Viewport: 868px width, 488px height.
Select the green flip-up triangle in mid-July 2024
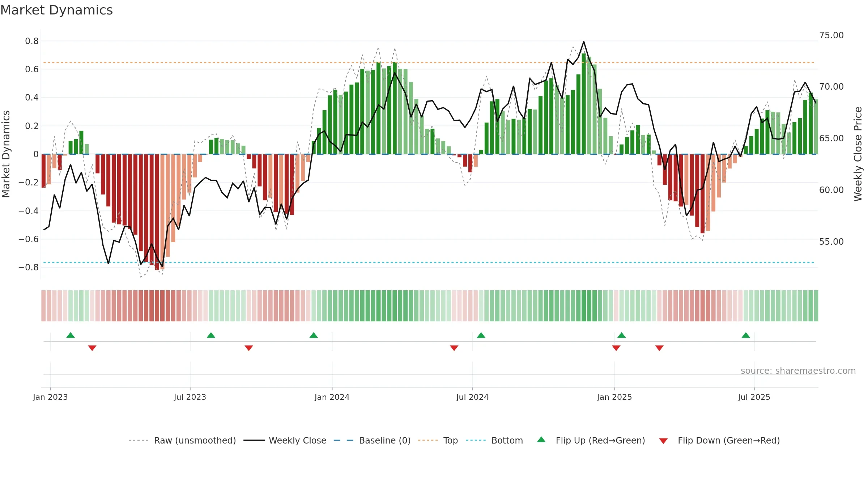pyautogui.click(x=481, y=335)
